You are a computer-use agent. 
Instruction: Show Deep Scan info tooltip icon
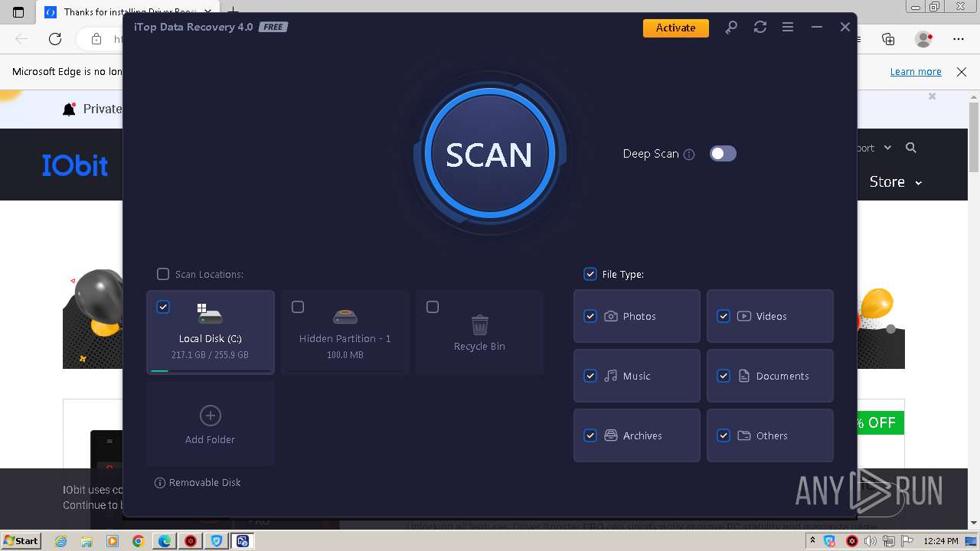coord(689,155)
